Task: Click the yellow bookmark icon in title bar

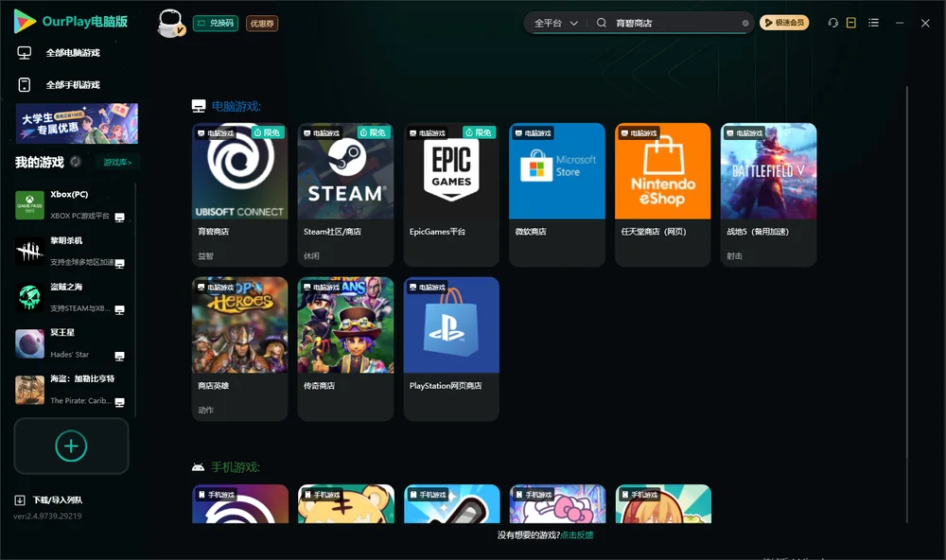Action: click(851, 23)
